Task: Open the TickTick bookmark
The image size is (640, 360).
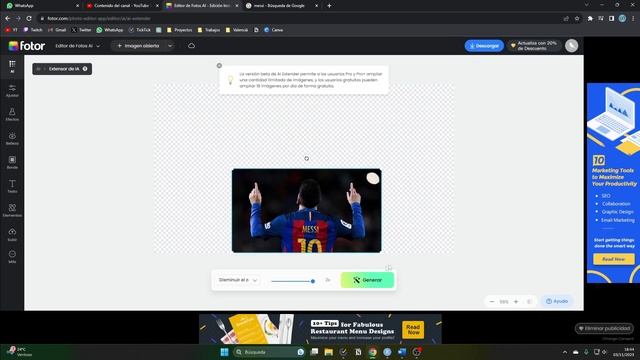Action: [140, 30]
